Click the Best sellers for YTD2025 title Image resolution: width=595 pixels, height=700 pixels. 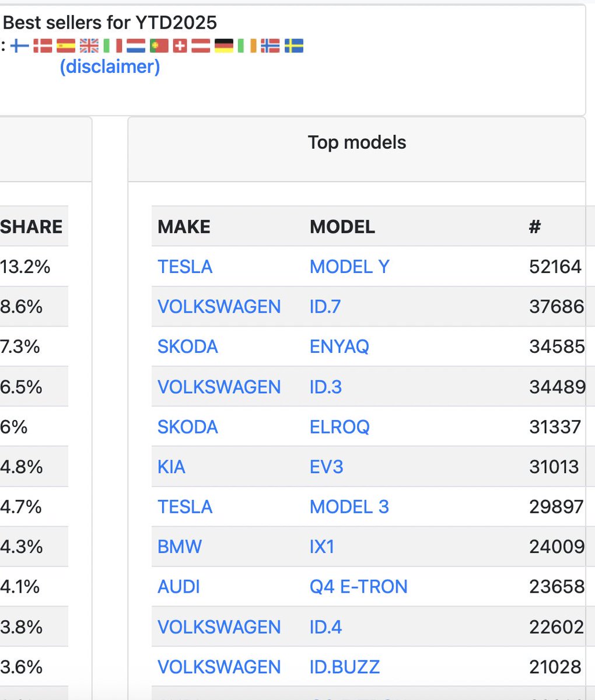pos(110,23)
